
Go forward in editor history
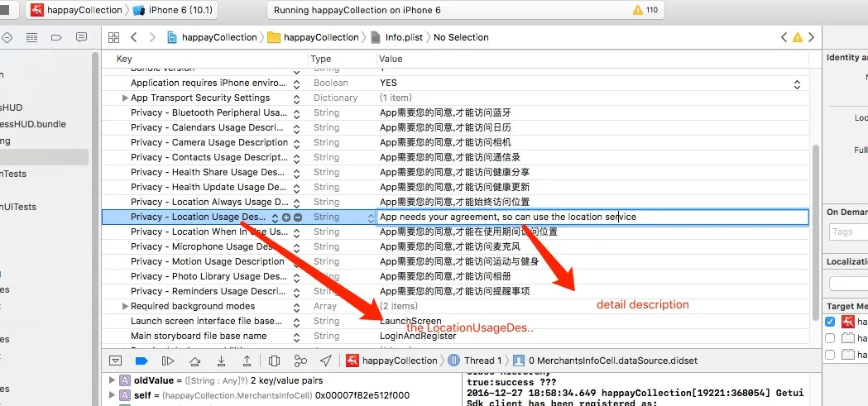(152, 37)
